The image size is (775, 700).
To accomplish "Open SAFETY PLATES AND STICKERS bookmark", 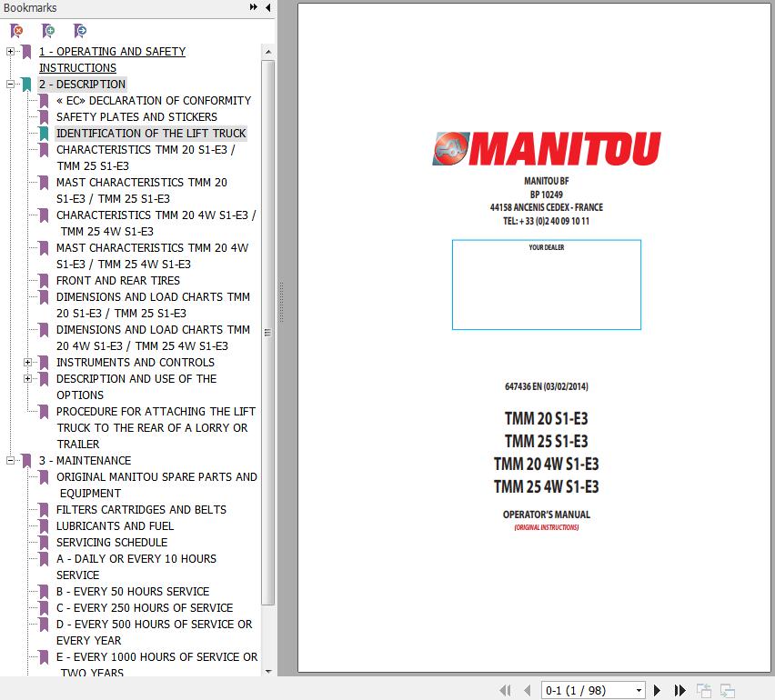I will point(136,117).
